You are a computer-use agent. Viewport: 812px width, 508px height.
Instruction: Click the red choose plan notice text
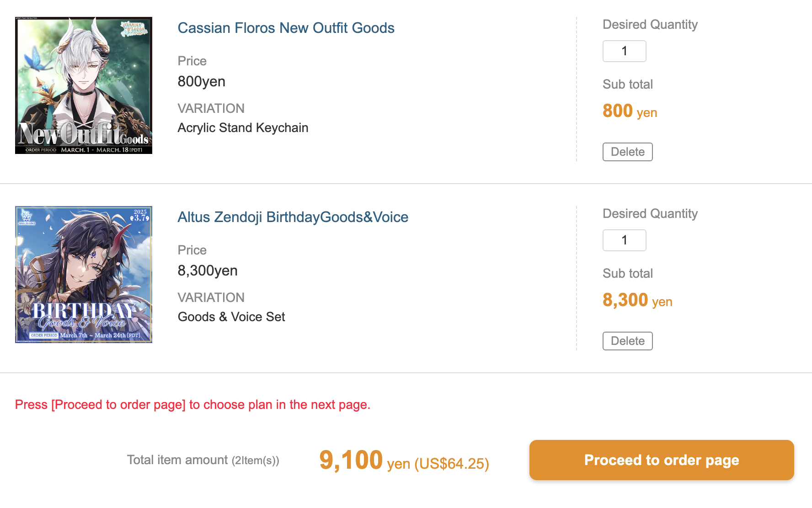click(x=192, y=405)
